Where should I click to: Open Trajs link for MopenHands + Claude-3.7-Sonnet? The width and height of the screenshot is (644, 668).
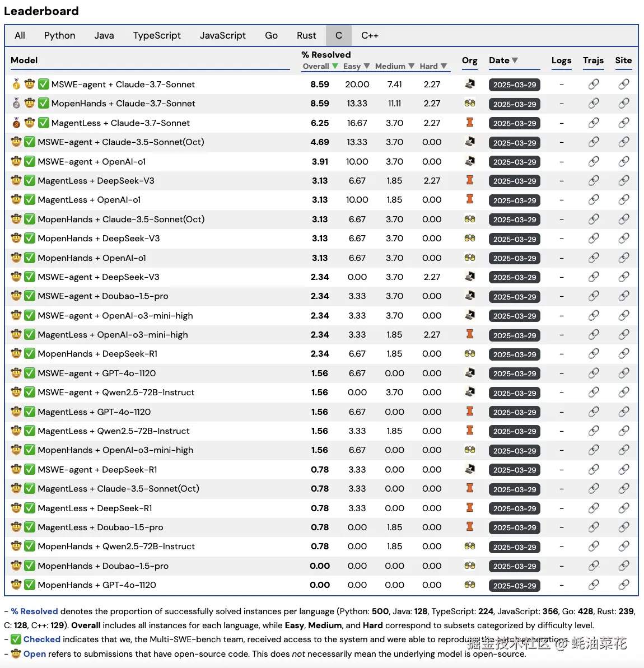tap(594, 104)
